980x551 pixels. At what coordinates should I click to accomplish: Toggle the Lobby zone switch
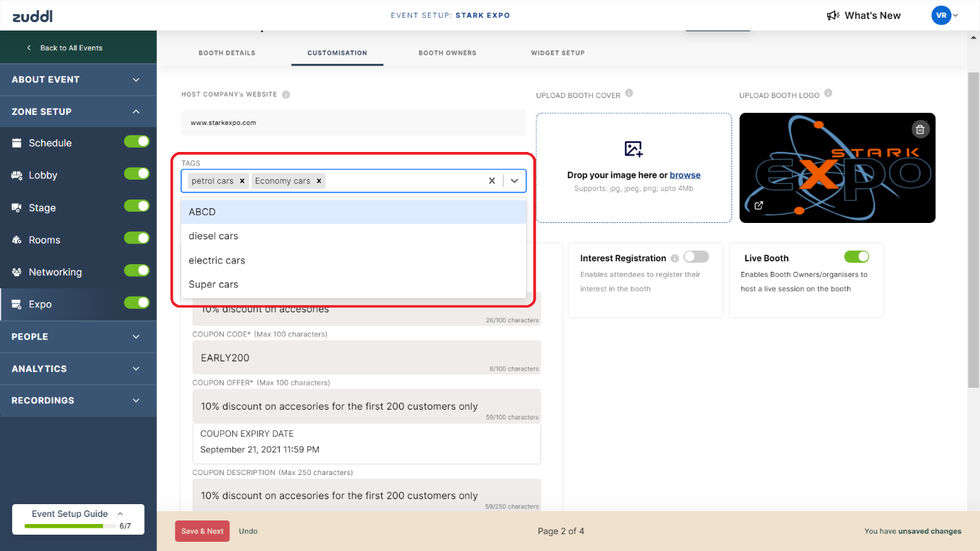tap(137, 173)
